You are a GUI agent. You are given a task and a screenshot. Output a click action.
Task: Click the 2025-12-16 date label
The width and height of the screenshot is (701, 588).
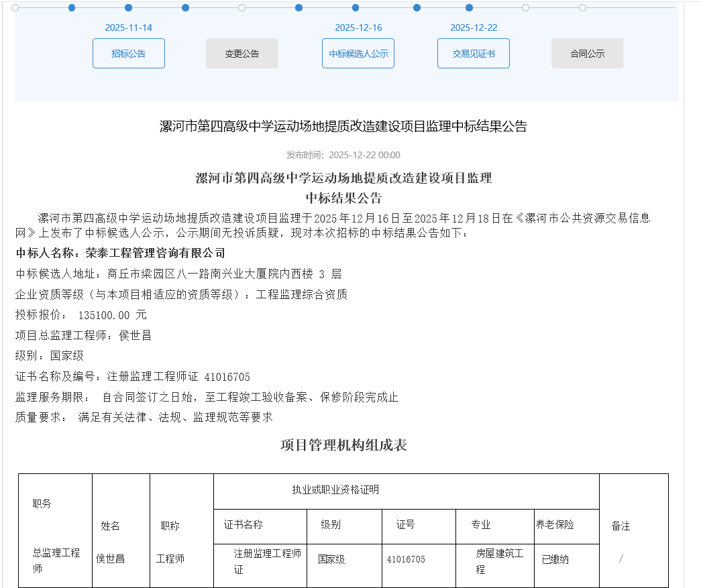358,27
